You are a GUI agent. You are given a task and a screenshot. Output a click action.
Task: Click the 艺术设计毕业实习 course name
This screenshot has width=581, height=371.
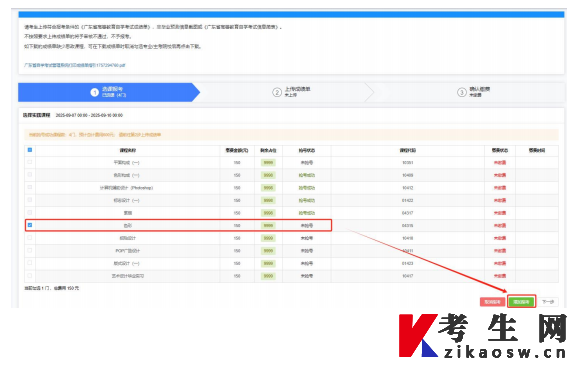tap(127, 276)
